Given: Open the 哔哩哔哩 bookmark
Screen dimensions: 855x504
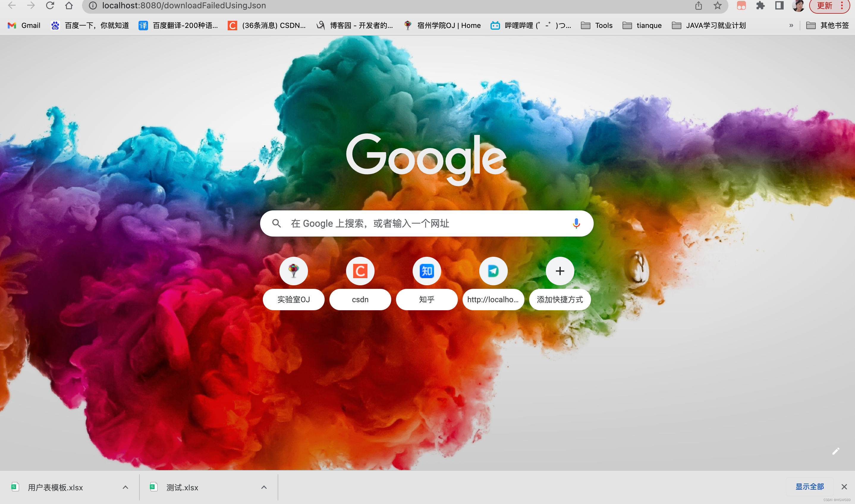Looking at the screenshot, I should click(x=531, y=26).
